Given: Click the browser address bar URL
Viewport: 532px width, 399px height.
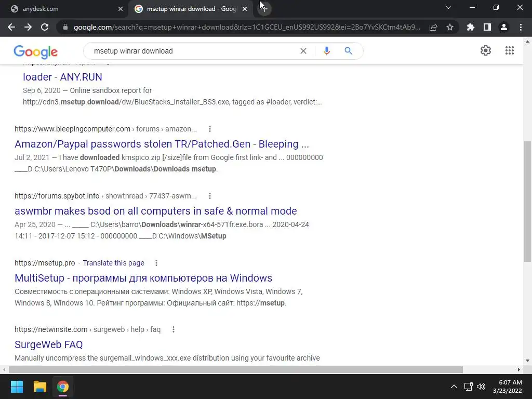Looking at the screenshot, I should tap(247, 27).
